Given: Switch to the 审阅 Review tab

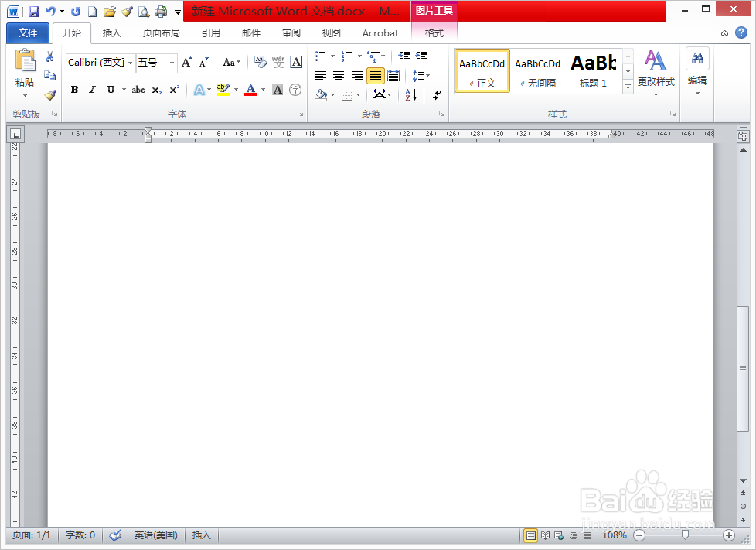Looking at the screenshot, I should (x=291, y=32).
